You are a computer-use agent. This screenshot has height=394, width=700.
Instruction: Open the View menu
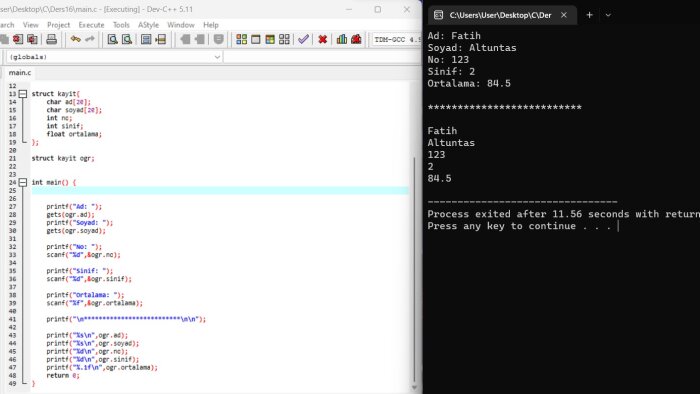pos(31,25)
